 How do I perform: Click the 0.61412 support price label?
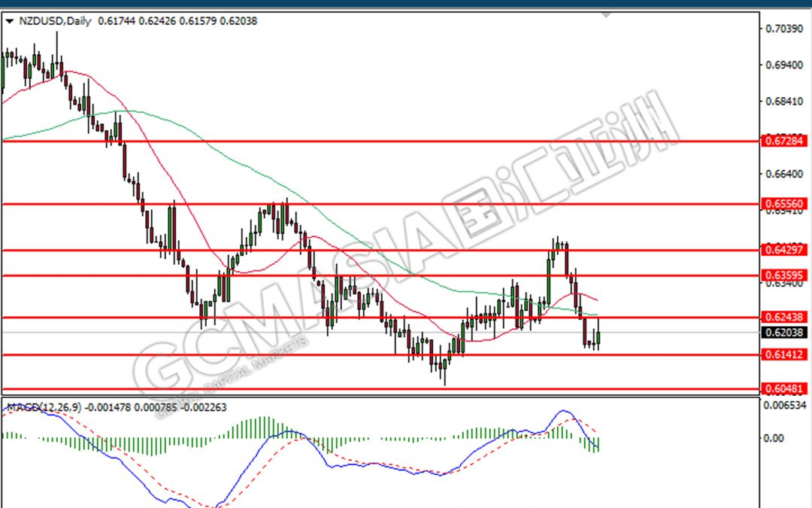coord(784,354)
